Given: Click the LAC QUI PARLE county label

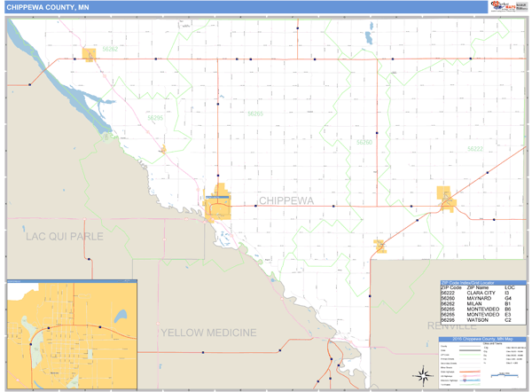Looking at the screenshot, I should coord(65,237).
